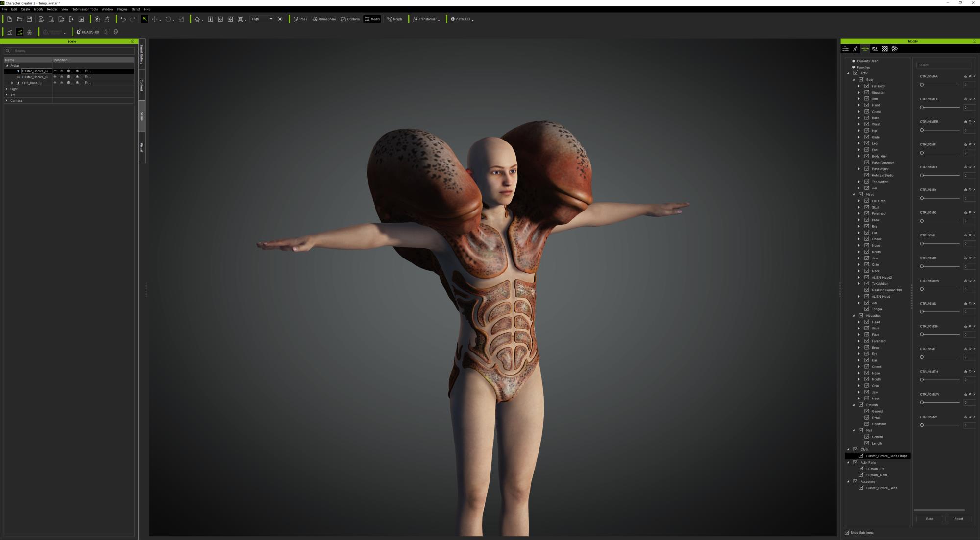
Task: Expand the Arm morph group
Action: click(859, 99)
